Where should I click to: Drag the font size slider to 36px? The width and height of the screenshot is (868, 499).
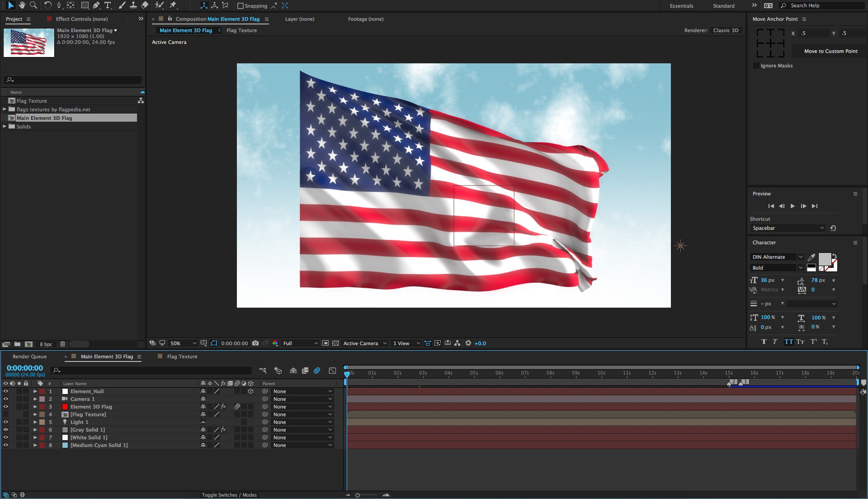click(x=766, y=279)
